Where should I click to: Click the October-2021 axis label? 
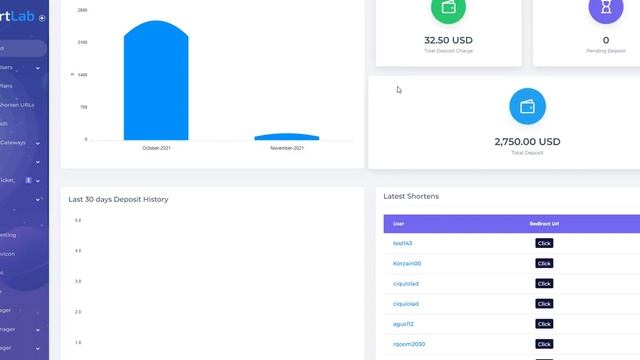156,148
